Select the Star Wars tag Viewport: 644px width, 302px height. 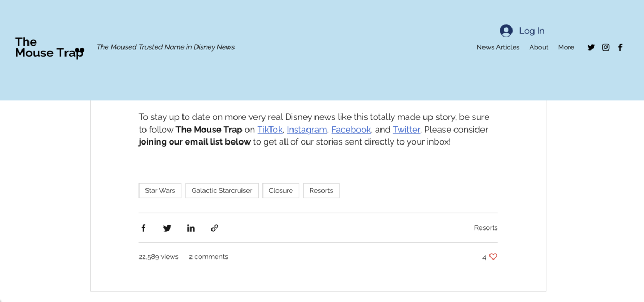pyautogui.click(x=160, y=191)
